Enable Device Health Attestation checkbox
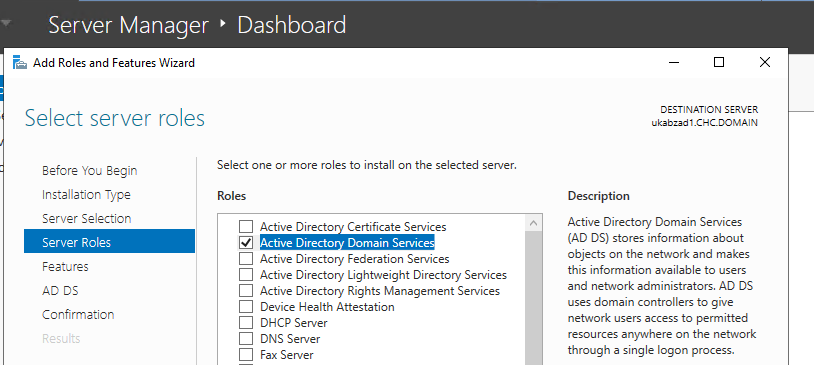814x365 pixels. coord(246,307)
